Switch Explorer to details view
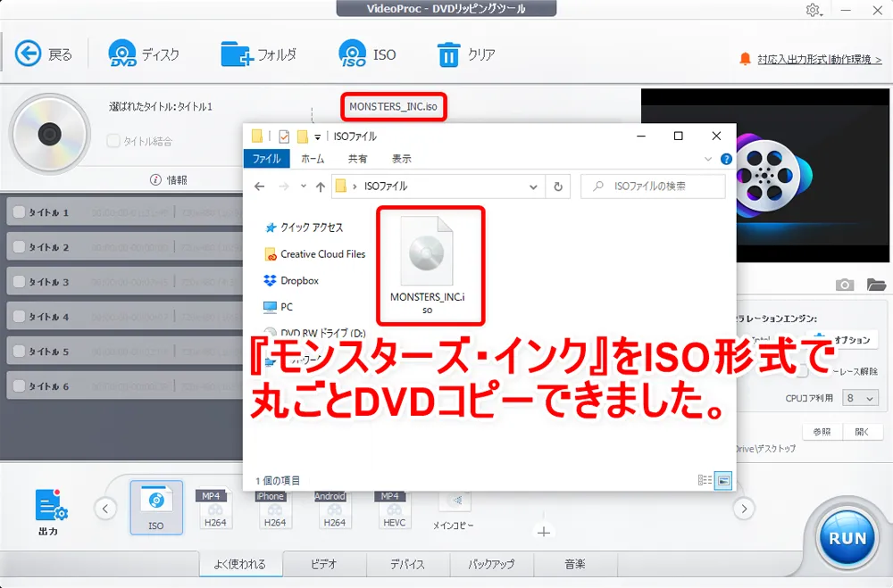 (x=705, y=480)
